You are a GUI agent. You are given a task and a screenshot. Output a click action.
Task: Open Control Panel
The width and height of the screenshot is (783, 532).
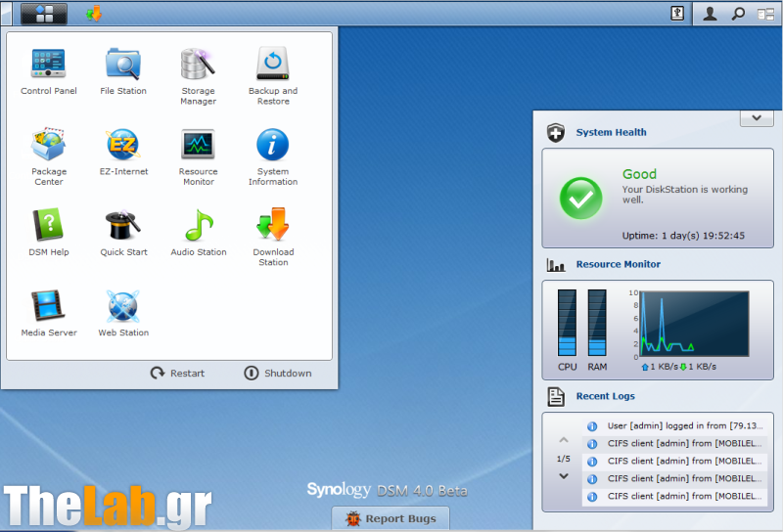coord(48,69)
